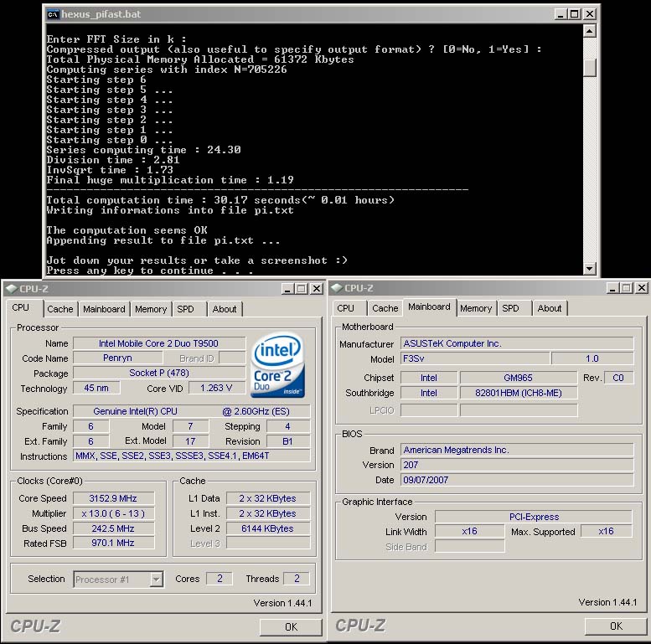
Task: Click the multiplier value 'x 13.0 ( 6 - 13 )'
Action: point(113,513)
